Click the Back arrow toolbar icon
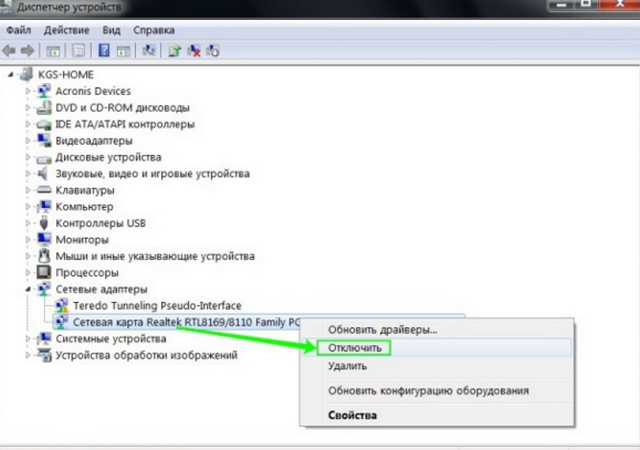The width and height of the screenshot is (640, 450). pos(10,50)
